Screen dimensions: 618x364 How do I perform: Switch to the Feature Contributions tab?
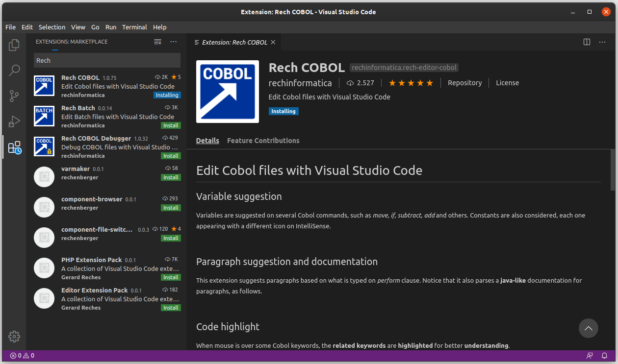(x=263, y=141)
